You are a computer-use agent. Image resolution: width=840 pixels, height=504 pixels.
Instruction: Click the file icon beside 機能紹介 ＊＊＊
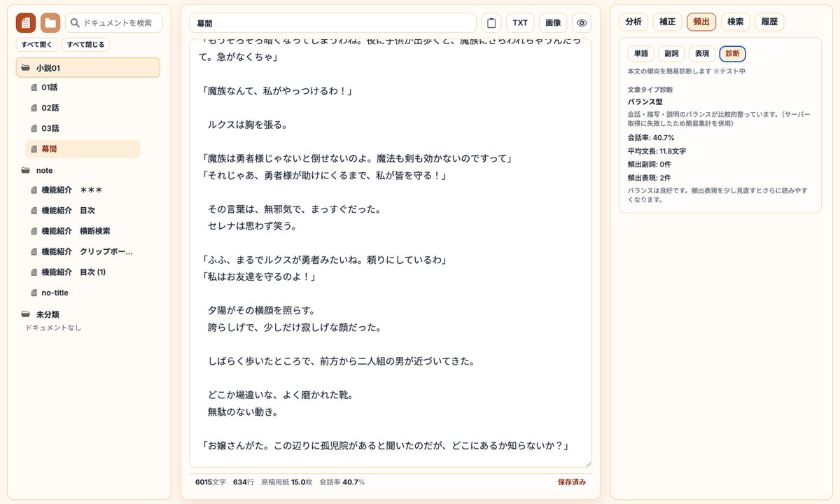(34, 190)
